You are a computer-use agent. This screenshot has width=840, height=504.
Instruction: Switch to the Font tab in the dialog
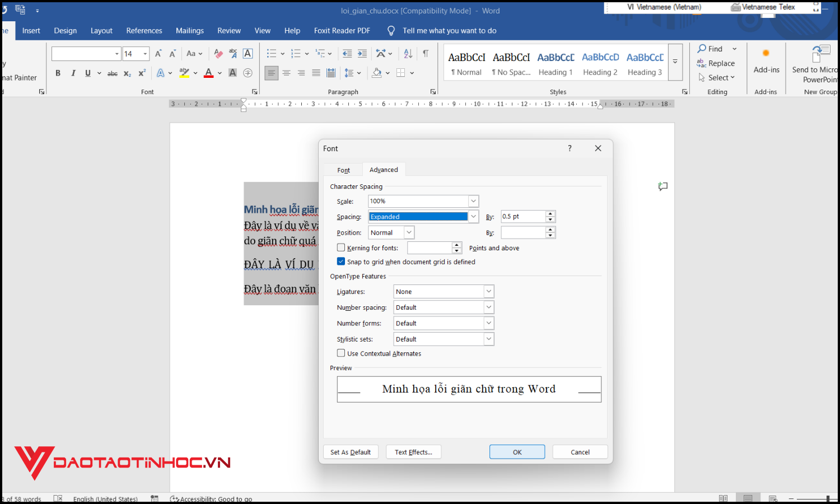(343, 169)
